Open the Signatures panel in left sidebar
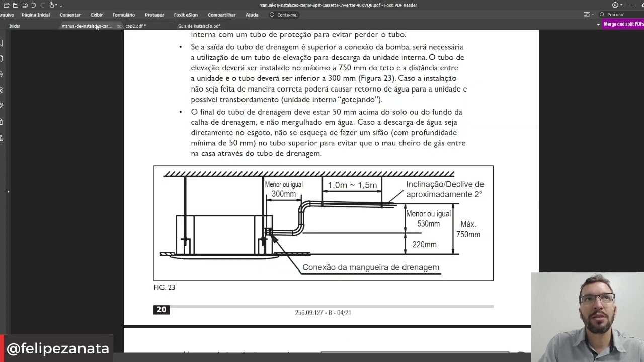 click(2, 138)
